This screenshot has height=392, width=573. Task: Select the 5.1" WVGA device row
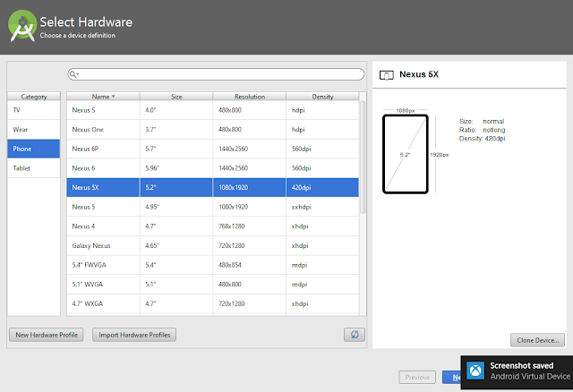[213, 285]
